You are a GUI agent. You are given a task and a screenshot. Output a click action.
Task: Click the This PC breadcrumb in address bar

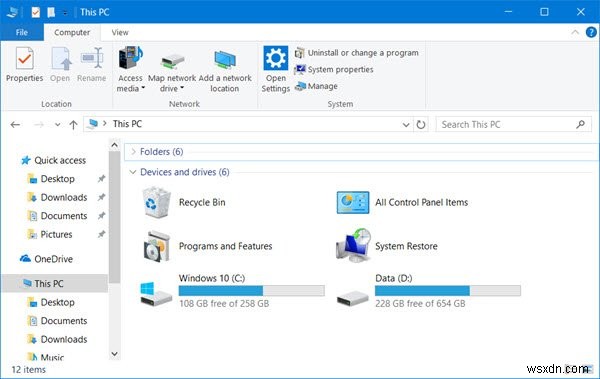point(127,124)
